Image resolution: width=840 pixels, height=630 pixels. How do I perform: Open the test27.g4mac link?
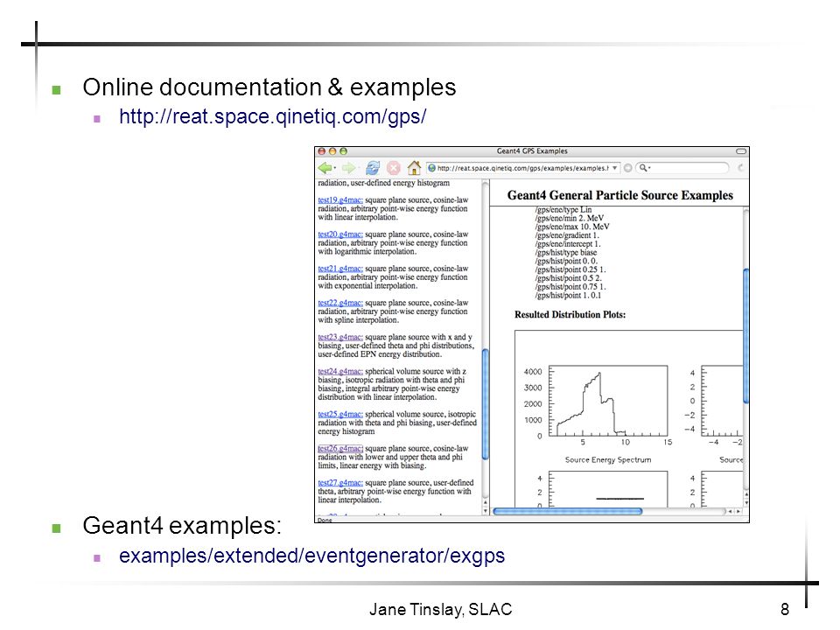click(x=340, y=483)
